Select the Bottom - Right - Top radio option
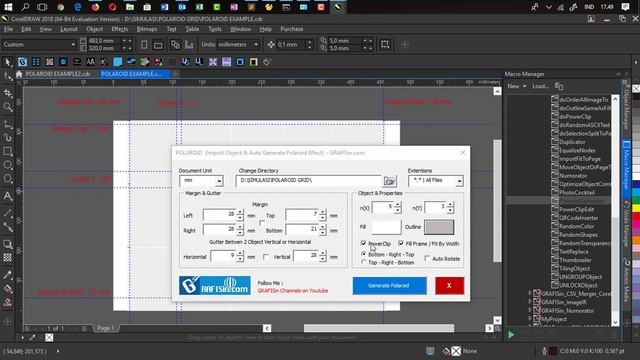This screenshot has width=640, height=360. coord(363,254)
